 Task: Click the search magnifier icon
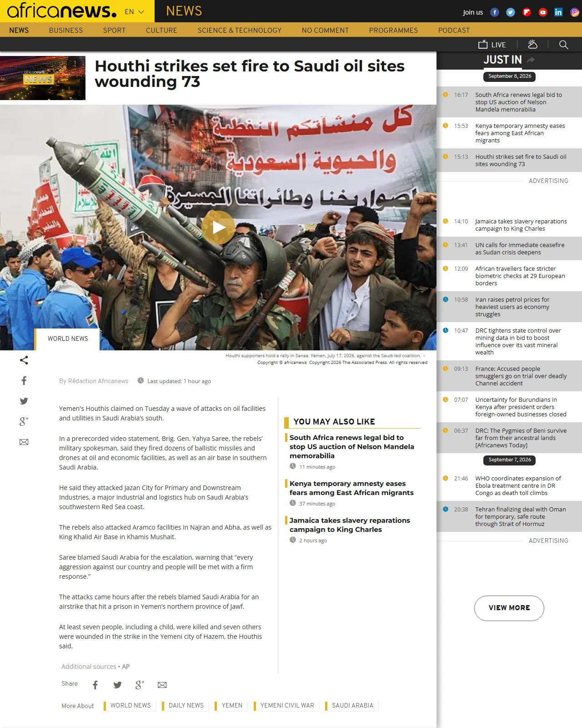564,45
